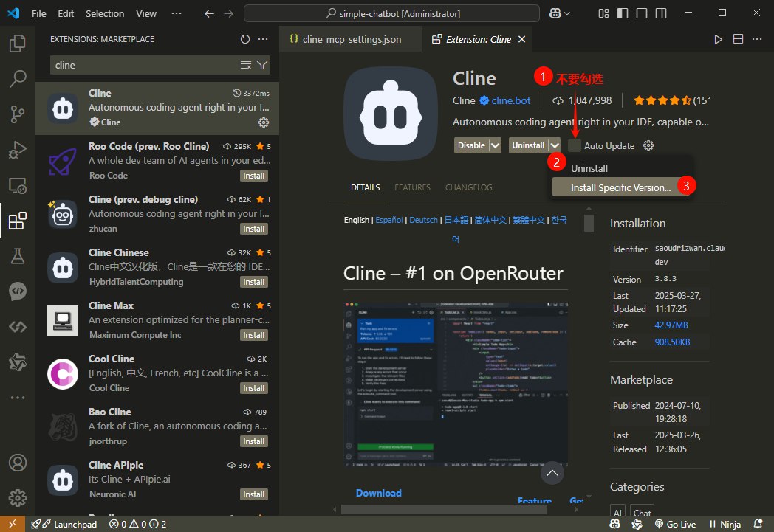Open Run and Debug view icon

point(17,150)
